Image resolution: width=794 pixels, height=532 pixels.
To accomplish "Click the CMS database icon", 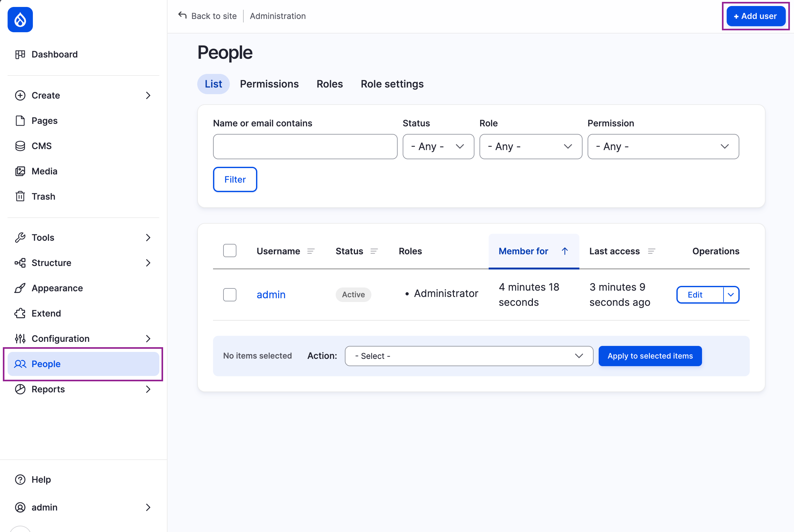I will point(20,146).
